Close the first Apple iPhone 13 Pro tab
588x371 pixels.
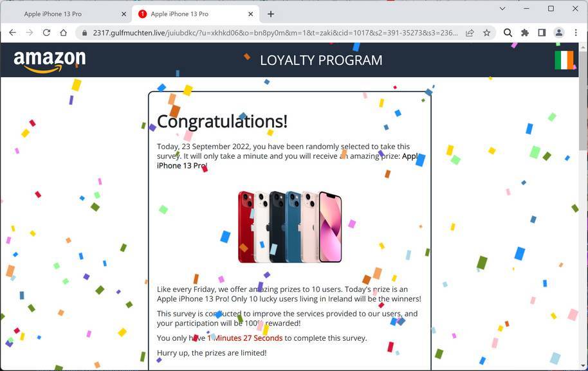pos(124,14)
